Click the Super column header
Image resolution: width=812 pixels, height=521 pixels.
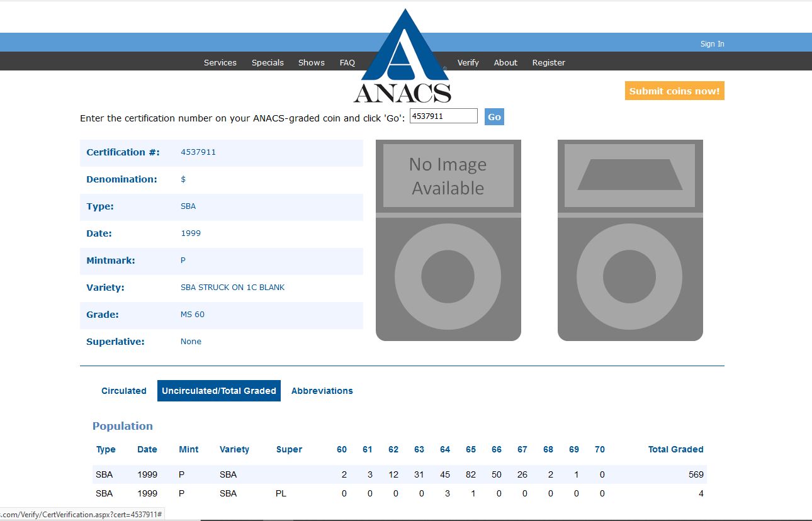point(289,449)
